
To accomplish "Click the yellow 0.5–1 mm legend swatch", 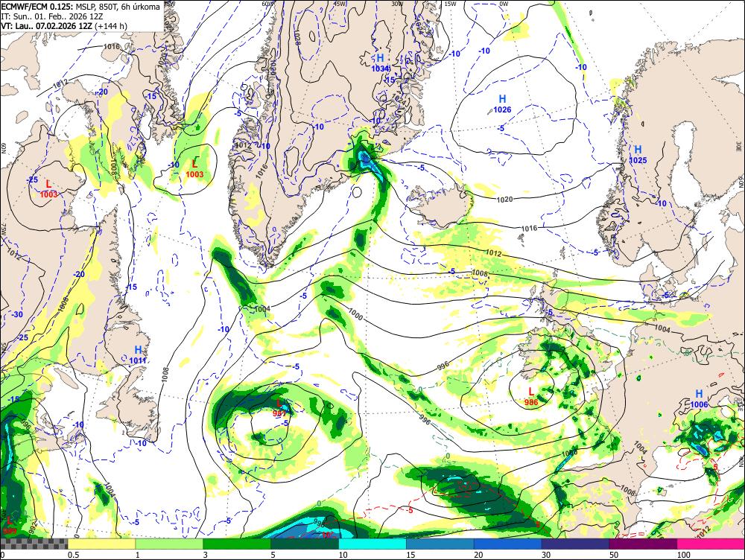I will tap(101, 544).
